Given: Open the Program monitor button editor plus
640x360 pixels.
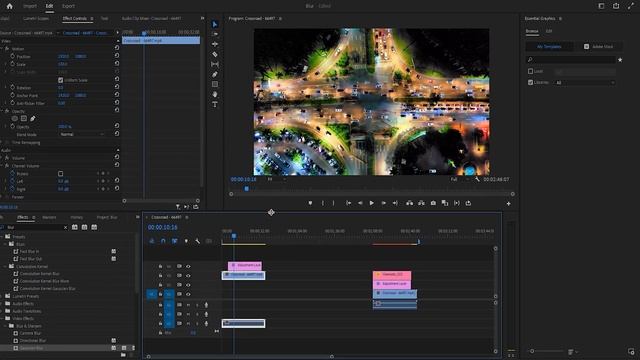Looking at the screenshot, I should (x=509, y=203).
